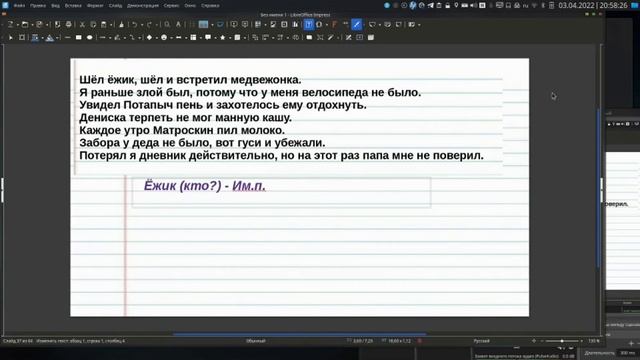This screenshot has width=640, height=360.
Task: Click the Find and Replace magnifier icon
Action: pos(167,24)
